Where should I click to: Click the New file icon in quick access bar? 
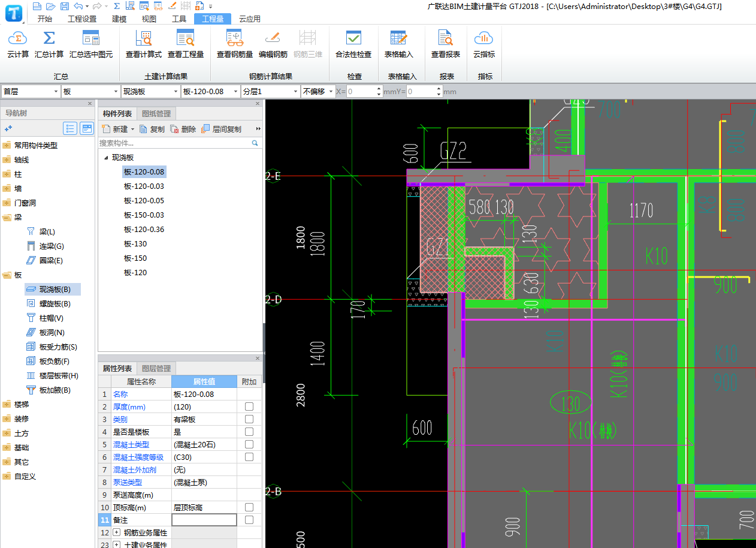pyautogui.click(x=37, y=6)
